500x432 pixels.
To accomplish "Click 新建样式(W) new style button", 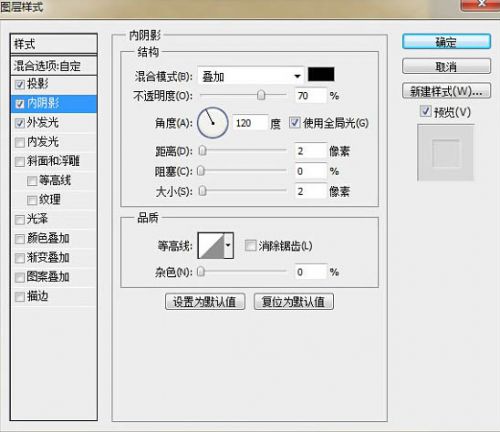I will (x=446, y=91).
